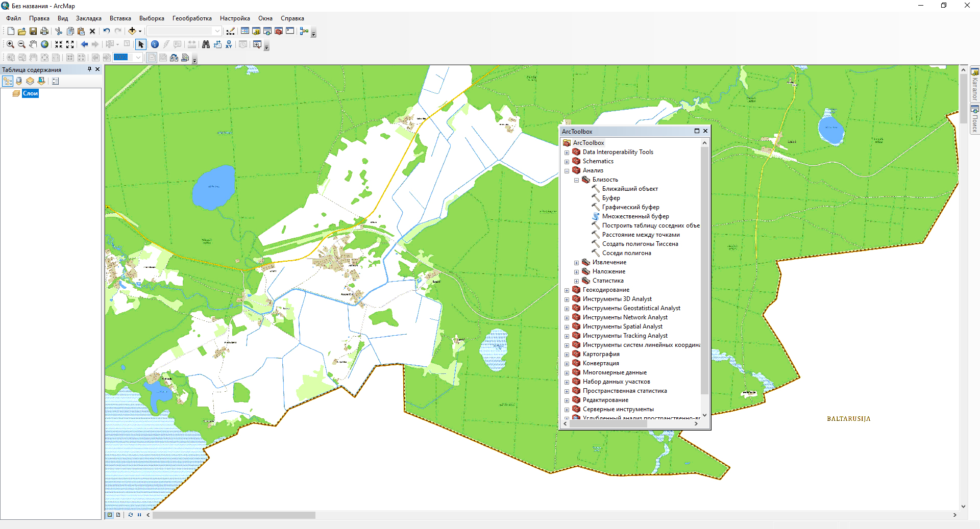Click the ArcToolbox vertical scrollbar

click(x=704, y=270)
